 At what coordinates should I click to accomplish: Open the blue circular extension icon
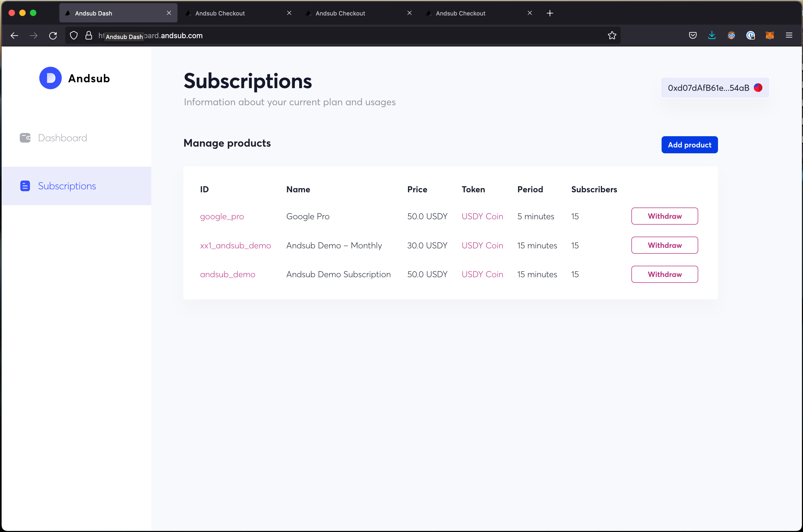pos(751,36)
